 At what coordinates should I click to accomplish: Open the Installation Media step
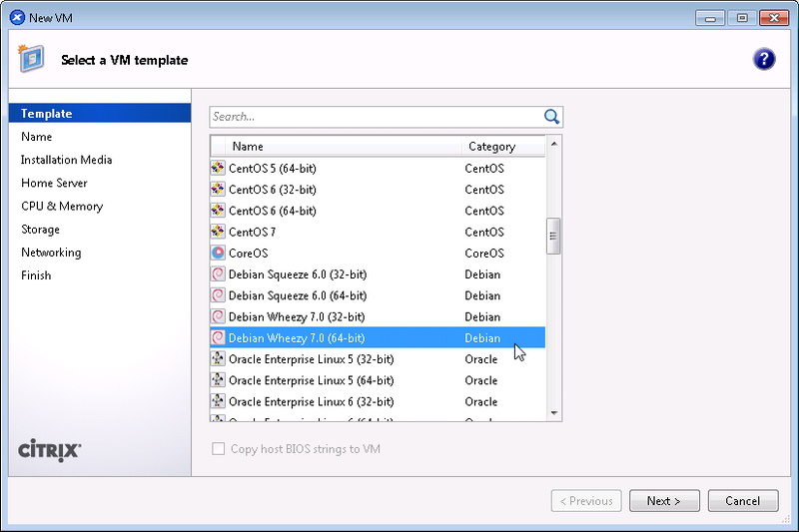66,160
